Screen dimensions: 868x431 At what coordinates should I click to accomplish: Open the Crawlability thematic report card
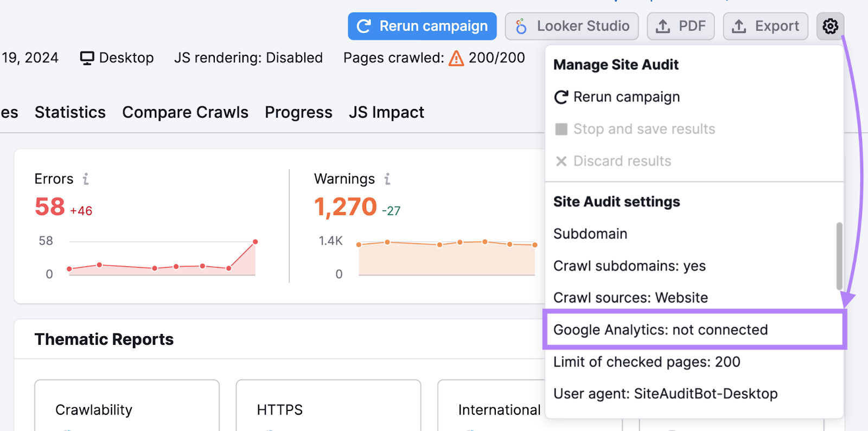tap(126, 406)
